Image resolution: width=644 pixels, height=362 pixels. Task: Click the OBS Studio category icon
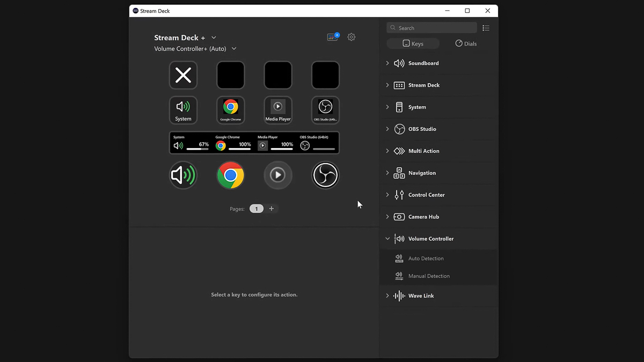tap(399, 129)
